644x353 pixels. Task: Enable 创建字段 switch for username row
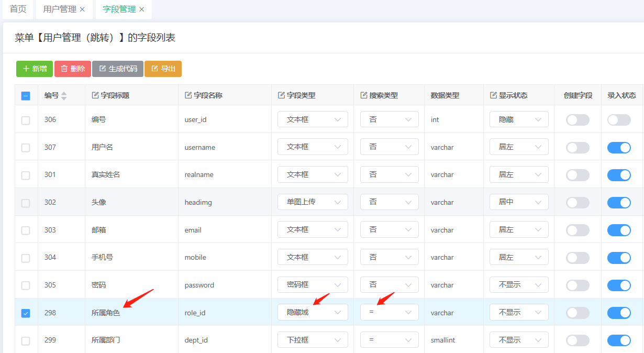click(x=578, y=148)
